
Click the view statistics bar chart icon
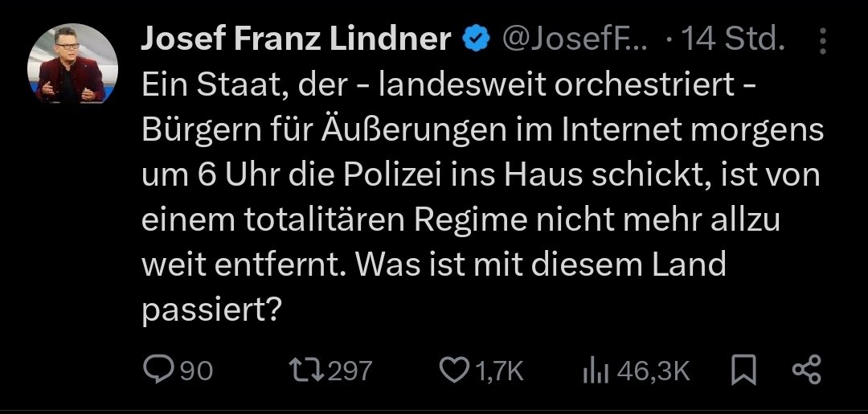tap(594, 369)
